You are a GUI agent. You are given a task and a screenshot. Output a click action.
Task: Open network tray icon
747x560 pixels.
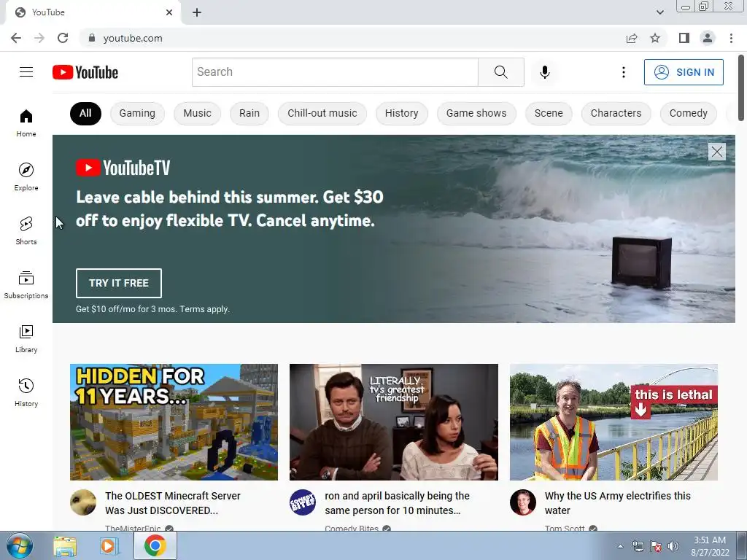[638, 546]
